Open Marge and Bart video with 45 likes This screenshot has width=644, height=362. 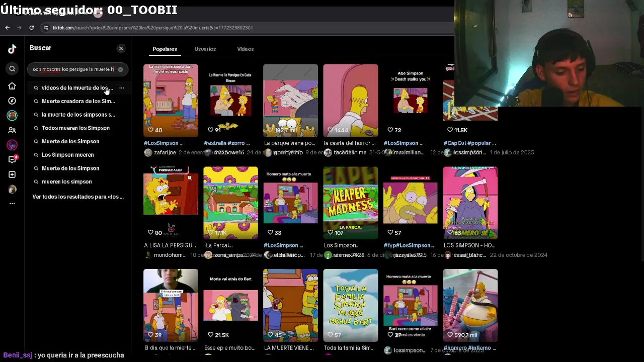tap(290, 305)
